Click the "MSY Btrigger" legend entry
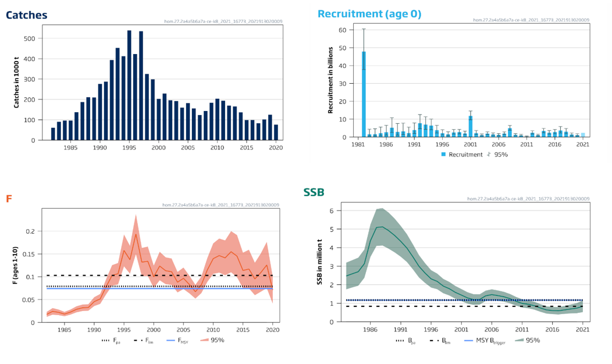The image size is (612, 364). click(x=485, y=341)
